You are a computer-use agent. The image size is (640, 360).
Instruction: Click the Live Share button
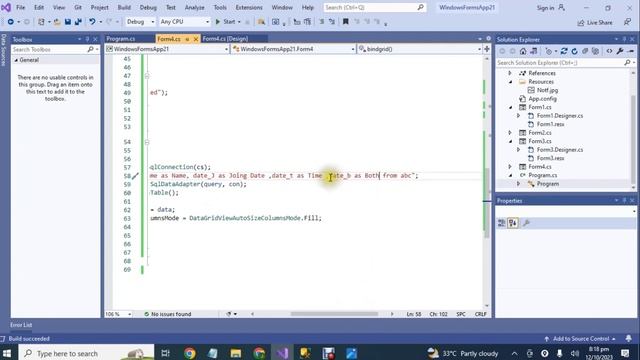595,23
